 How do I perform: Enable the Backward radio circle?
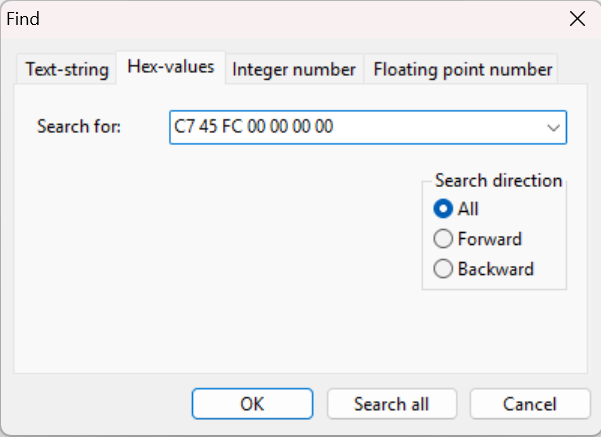point(443,269)
